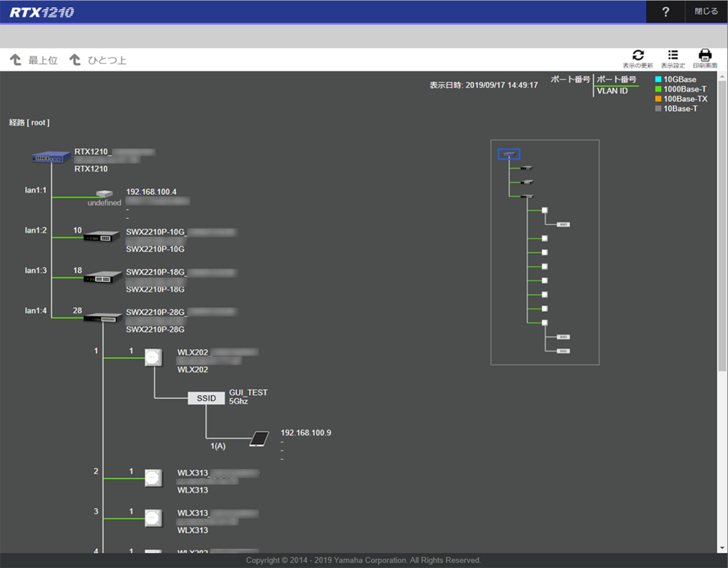Select the ポート番号 tab in legend
728x568 pixels.
[x=616, y=79]
